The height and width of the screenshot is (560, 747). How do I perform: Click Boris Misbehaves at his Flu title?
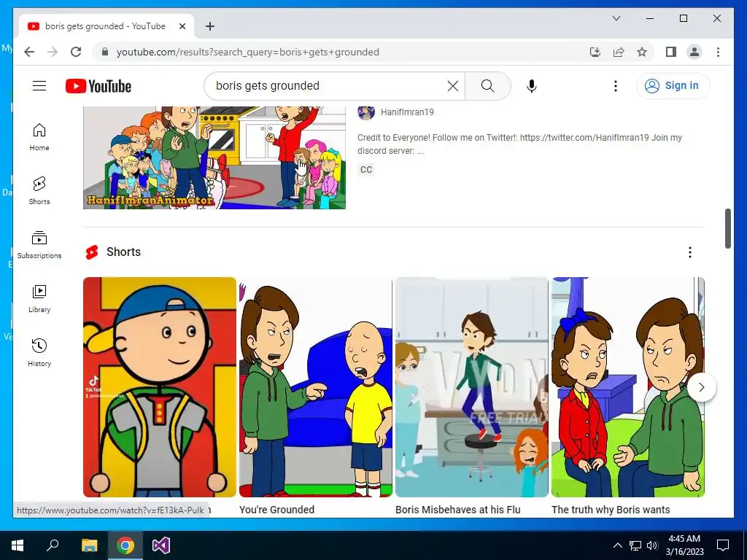pyautogui.click(x=458, y=510)
